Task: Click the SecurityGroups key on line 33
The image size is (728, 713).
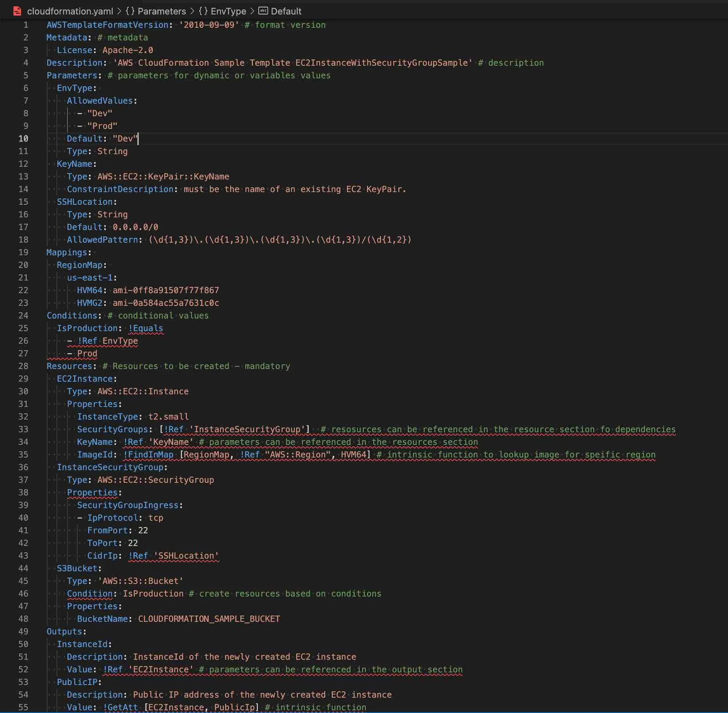Action: tap(112, 430)
